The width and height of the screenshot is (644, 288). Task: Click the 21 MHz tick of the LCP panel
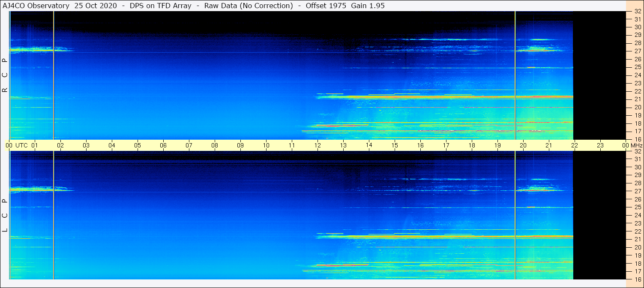point(637,239)
